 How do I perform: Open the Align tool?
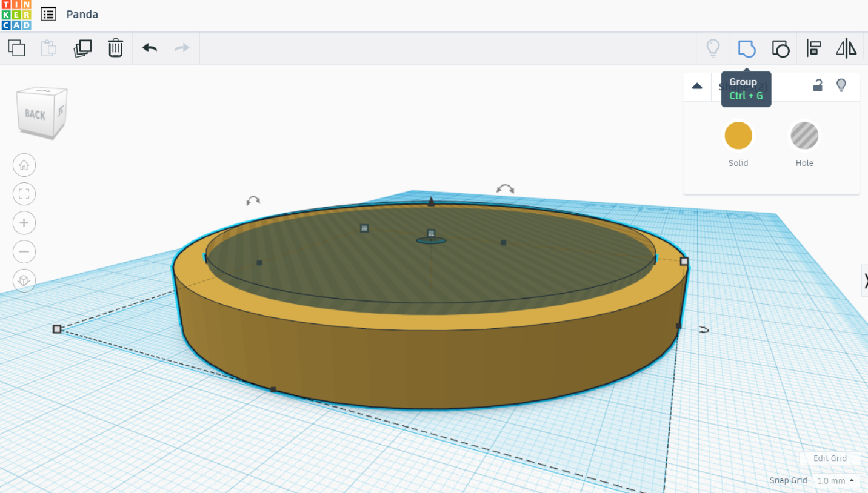click(813, 48)
